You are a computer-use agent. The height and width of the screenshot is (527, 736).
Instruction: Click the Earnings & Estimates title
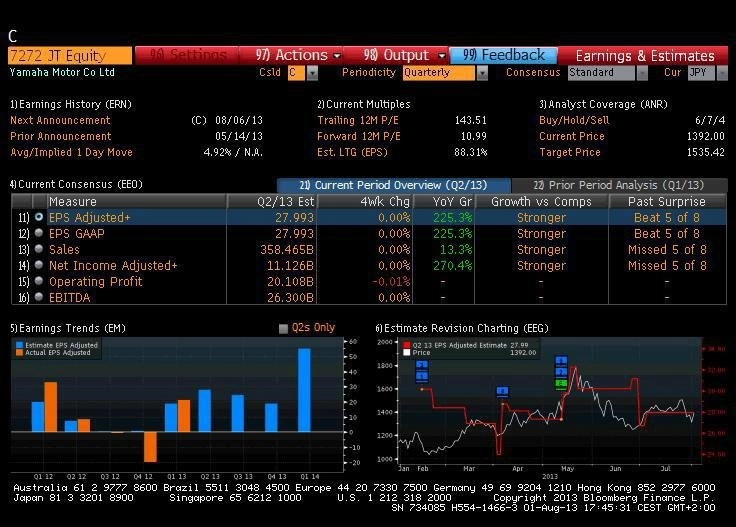click(x=645, y=56)
